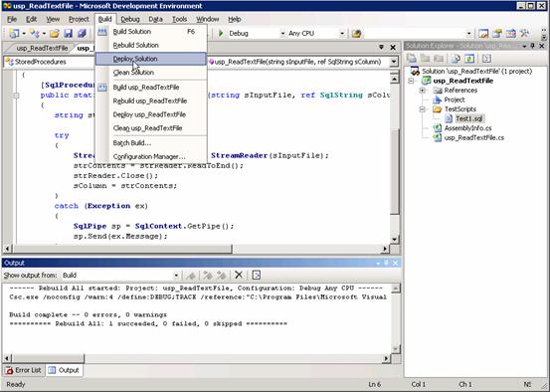Pin the Solution Explorer panel with pushpin

pyautogui.click(x=533, y=46)
